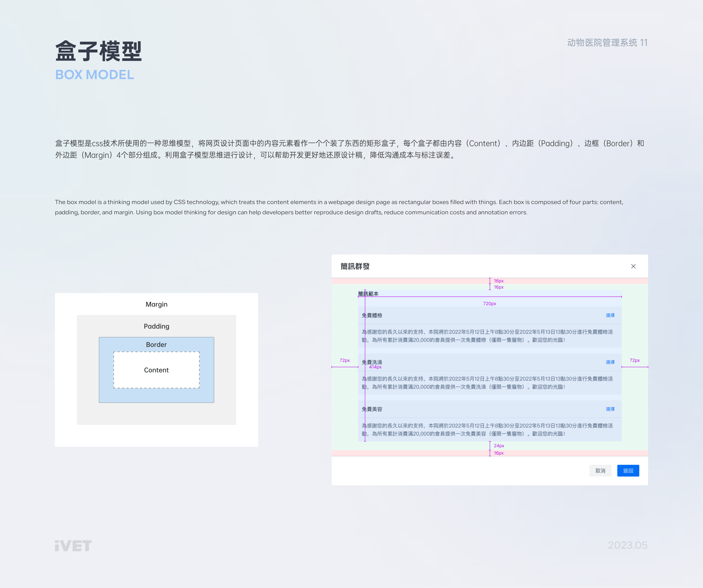
Task: Click the iVET logo
Action: [x=73, y=546]
